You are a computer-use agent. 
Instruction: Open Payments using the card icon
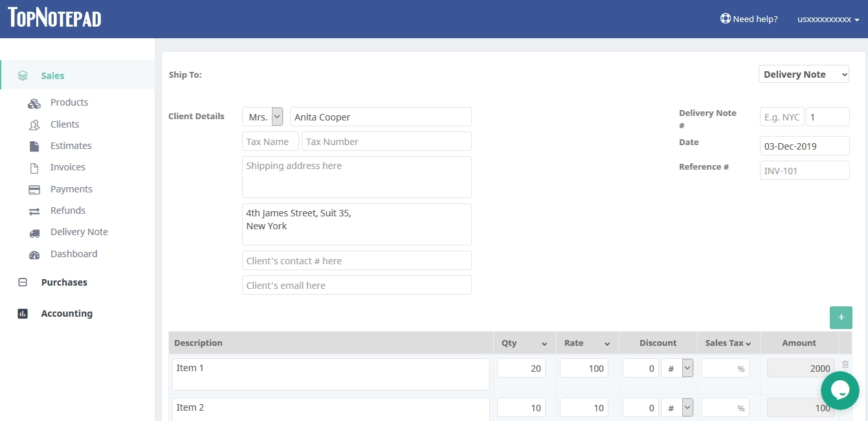[34, 188]
